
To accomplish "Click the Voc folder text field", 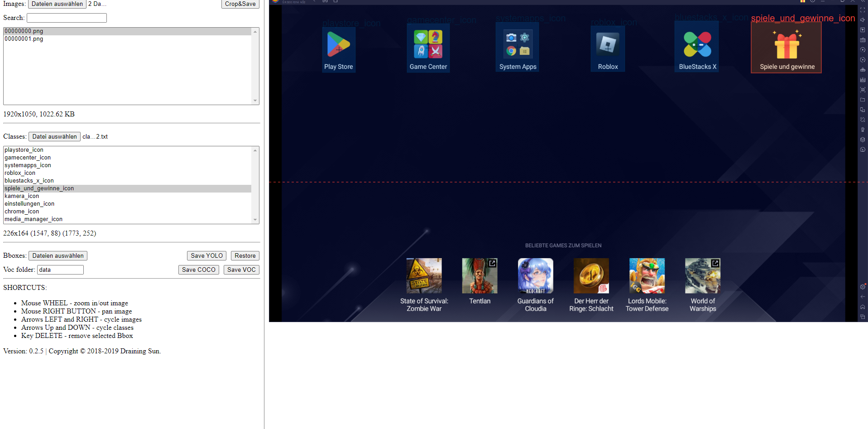I will tap(60, 270).
